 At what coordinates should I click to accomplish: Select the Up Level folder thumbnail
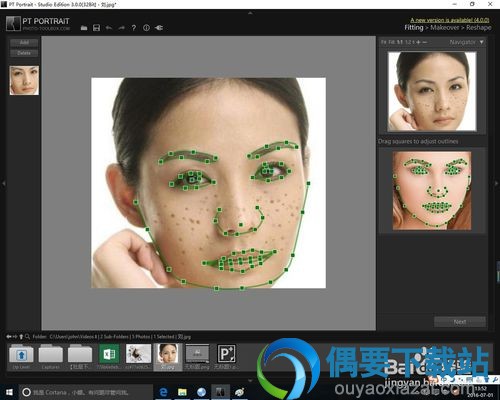pos(21,357)
